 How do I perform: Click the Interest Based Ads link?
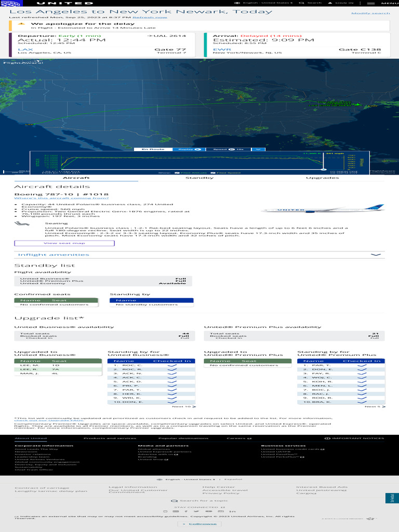(x=322, y=487)
